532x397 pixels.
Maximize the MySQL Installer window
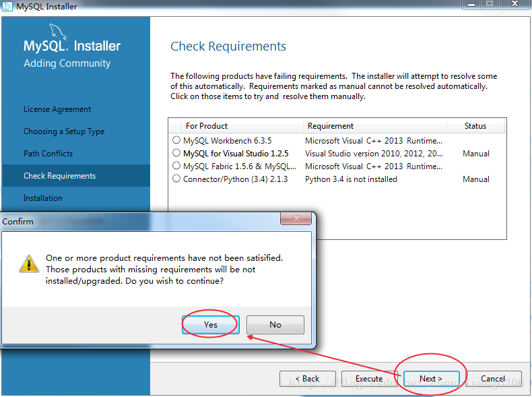(x=490, y=5)
